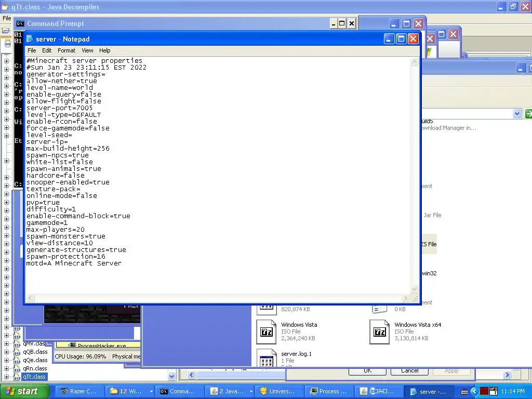This screenshot has width=532, height=399.
Task: Click the Notepad horizontal scrollbar right arrow
Action: (x=405, y=298)
